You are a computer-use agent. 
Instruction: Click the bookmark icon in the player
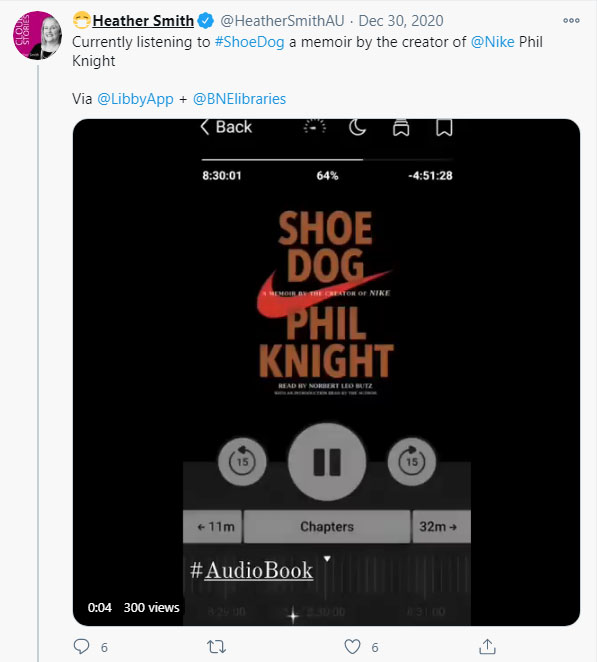(444, 127)
